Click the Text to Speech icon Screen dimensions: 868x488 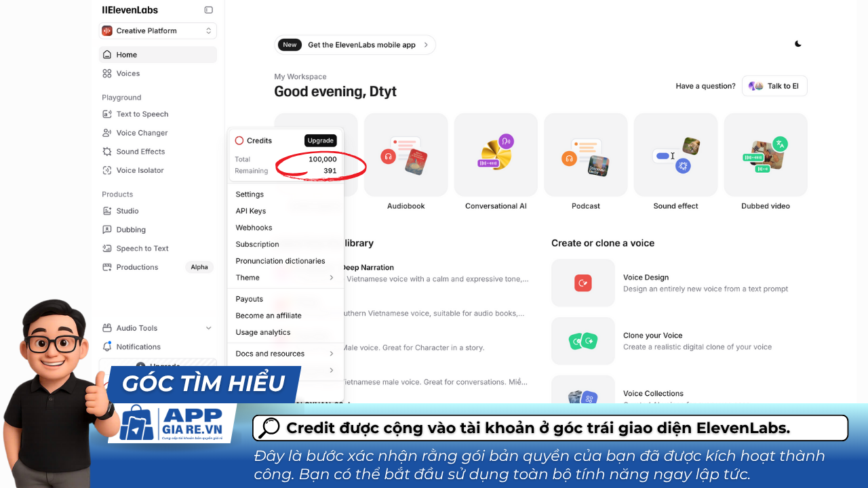tap(107, 114)
